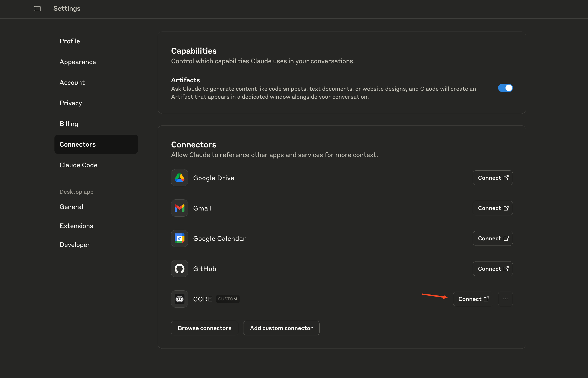This screenshot has width=588, height=378.
Task: Click the Google Calendar icon
Action: (179, 238)
